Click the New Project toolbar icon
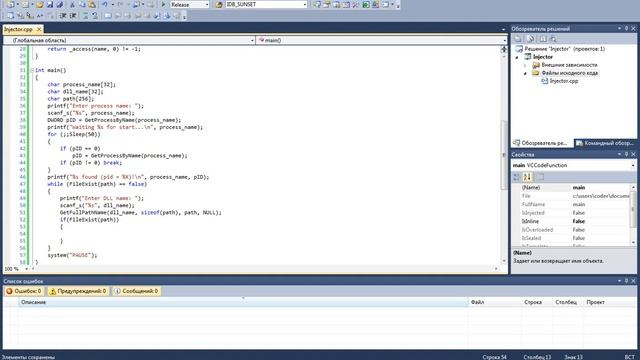Viewport: 640px width, 360px height. pyautogui.click(x=10, y=4)
